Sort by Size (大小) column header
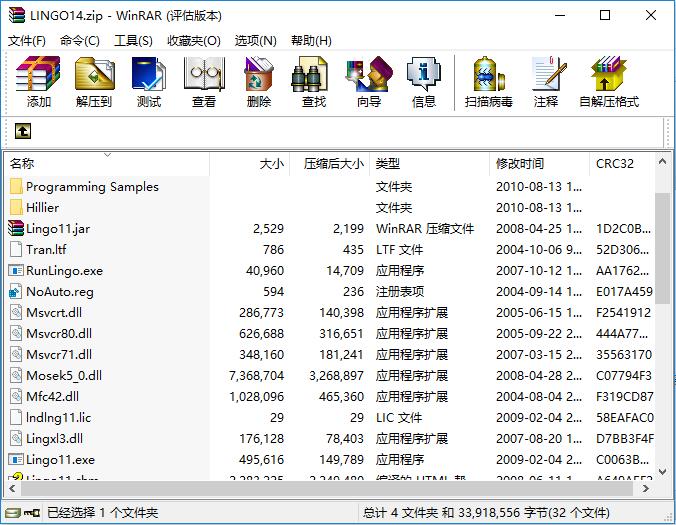This screenshot has height=525, width=676. 271,164
